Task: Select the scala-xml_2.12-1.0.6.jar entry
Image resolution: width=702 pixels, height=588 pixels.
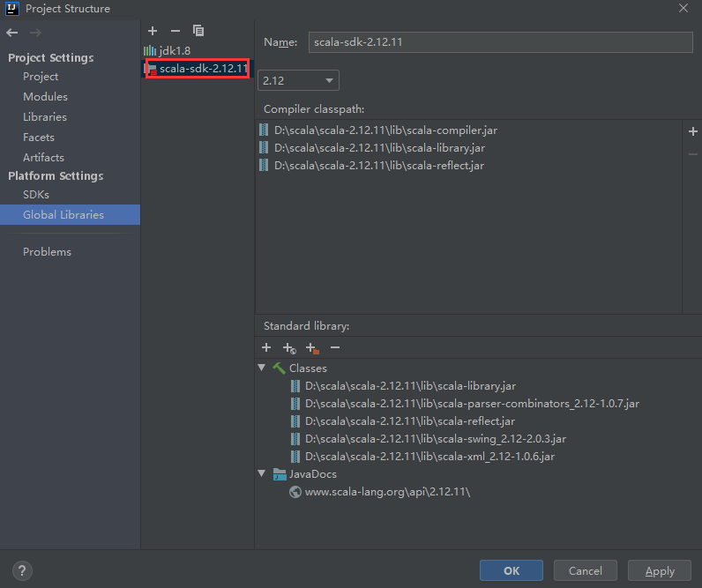Action: point(429,457)
